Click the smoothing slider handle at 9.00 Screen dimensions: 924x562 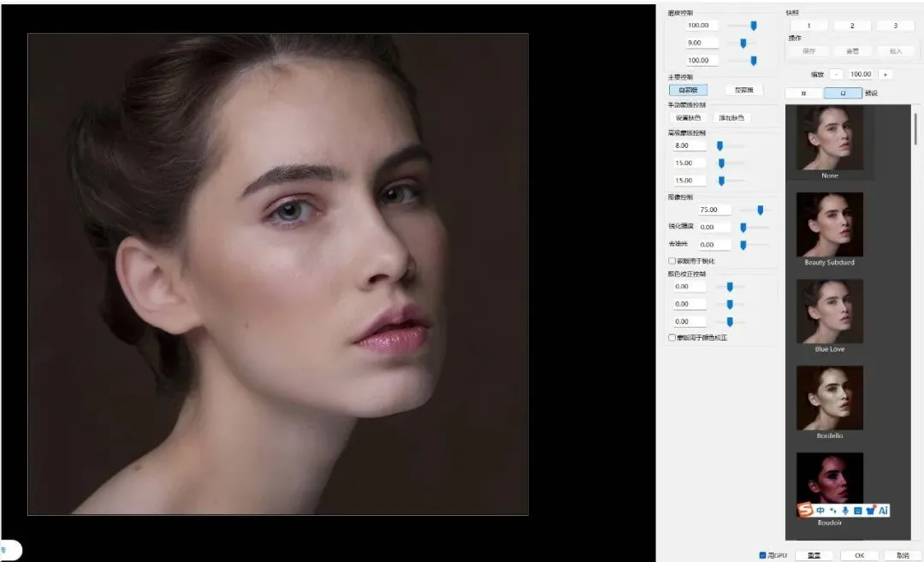point(743,43)
